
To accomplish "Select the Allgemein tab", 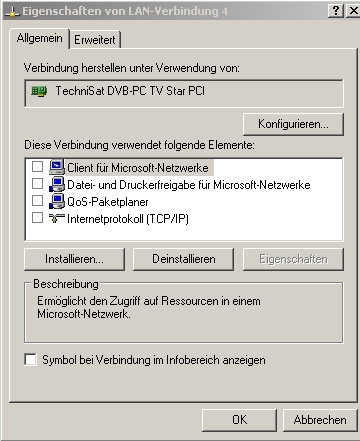I will [x=39, y=38].
